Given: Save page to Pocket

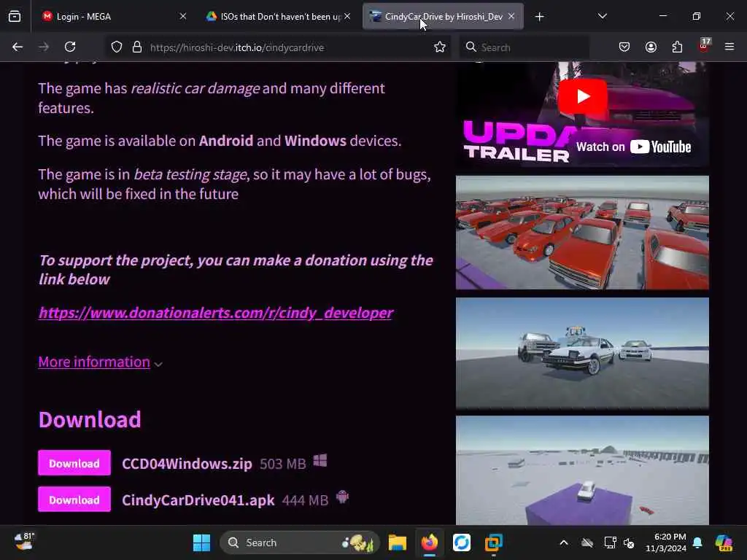Looking at the screenshot, I should point(624,47).
